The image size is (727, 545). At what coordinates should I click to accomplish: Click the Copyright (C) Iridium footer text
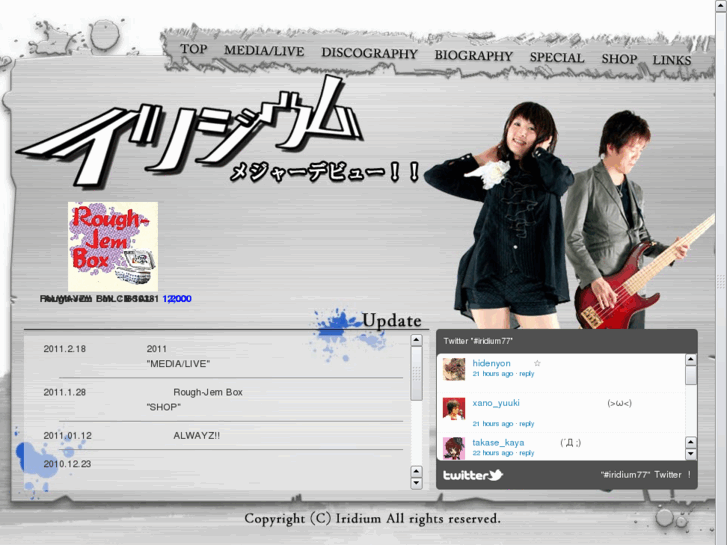(372, 519)
